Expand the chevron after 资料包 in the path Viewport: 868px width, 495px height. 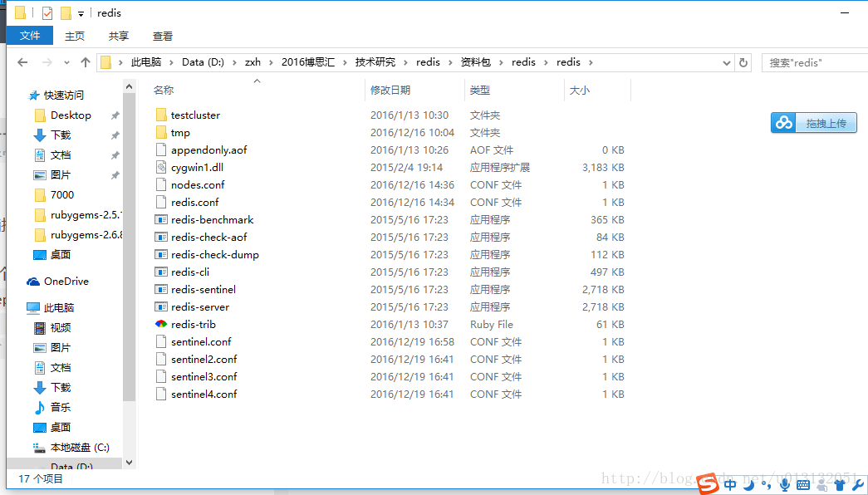[501, 62]
